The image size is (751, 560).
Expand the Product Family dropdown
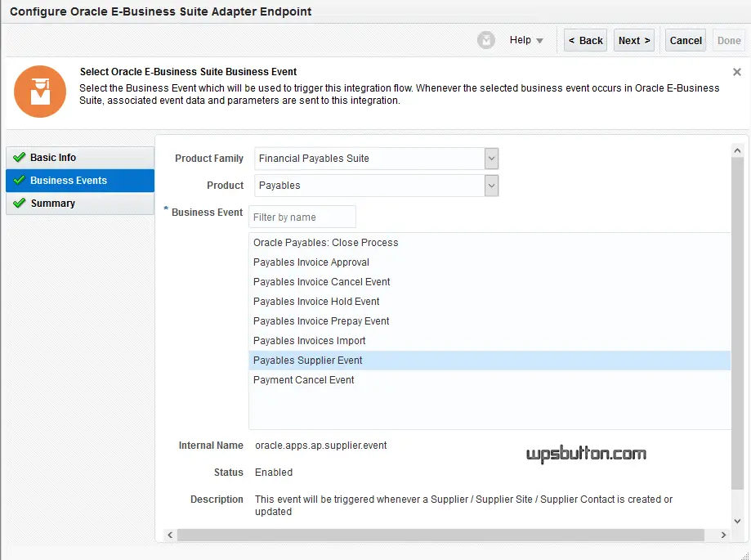(x=491, y=159)
